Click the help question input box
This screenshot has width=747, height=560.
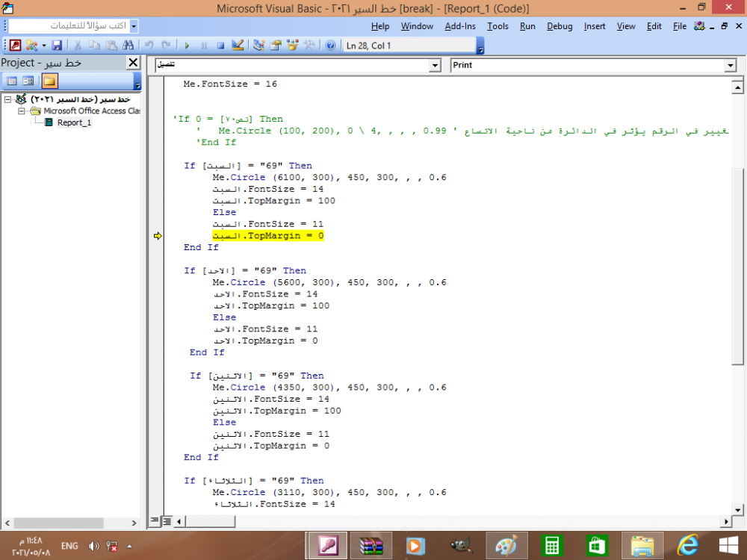69,25
